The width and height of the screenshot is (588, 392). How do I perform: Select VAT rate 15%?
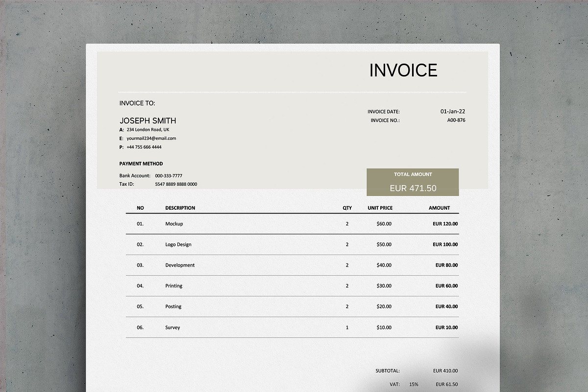coord(414,385)
